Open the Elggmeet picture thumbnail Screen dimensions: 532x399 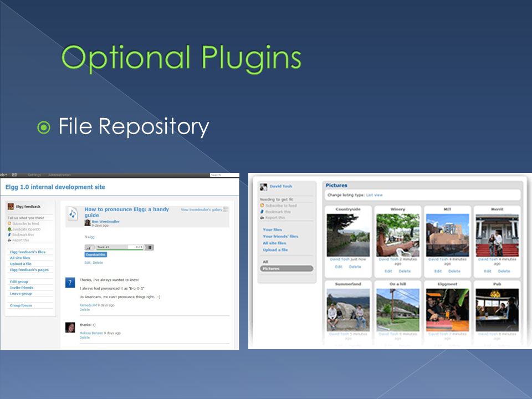click(448, 310)
